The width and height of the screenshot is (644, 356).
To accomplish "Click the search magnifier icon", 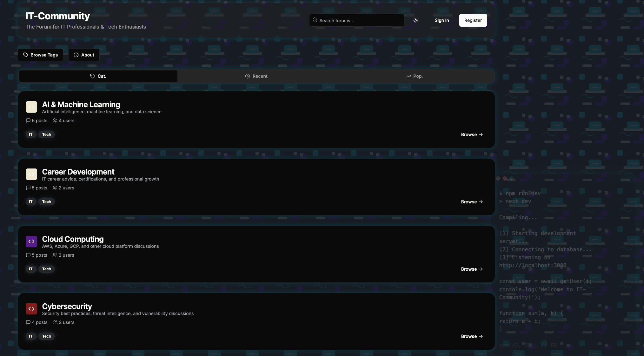I will pos(315,20).
